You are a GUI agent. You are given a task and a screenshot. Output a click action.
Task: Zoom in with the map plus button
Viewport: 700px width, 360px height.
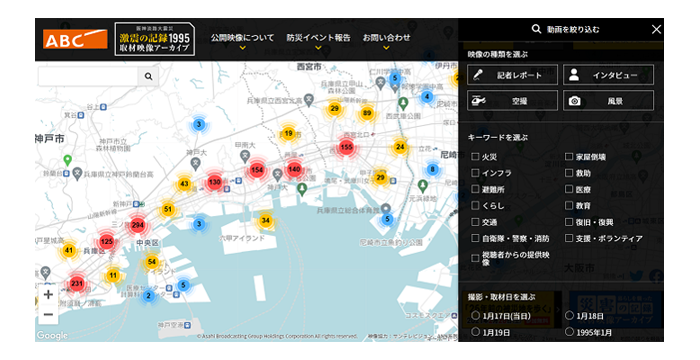click(48, 295)
